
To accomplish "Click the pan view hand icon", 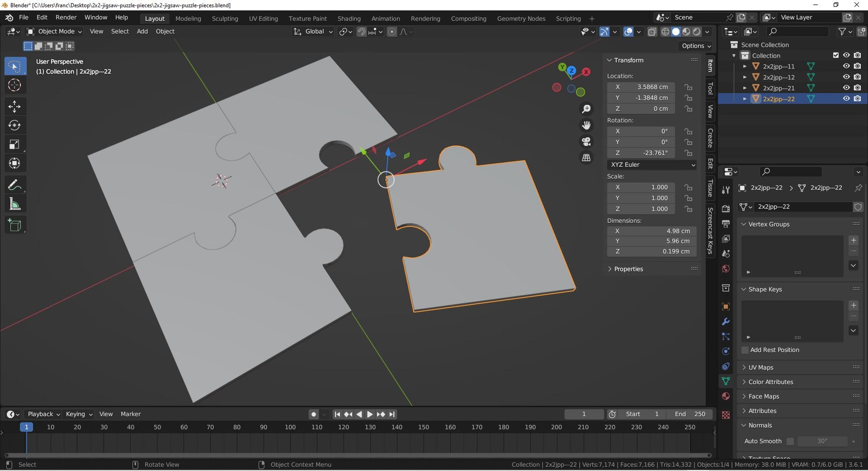I will 586,125.
